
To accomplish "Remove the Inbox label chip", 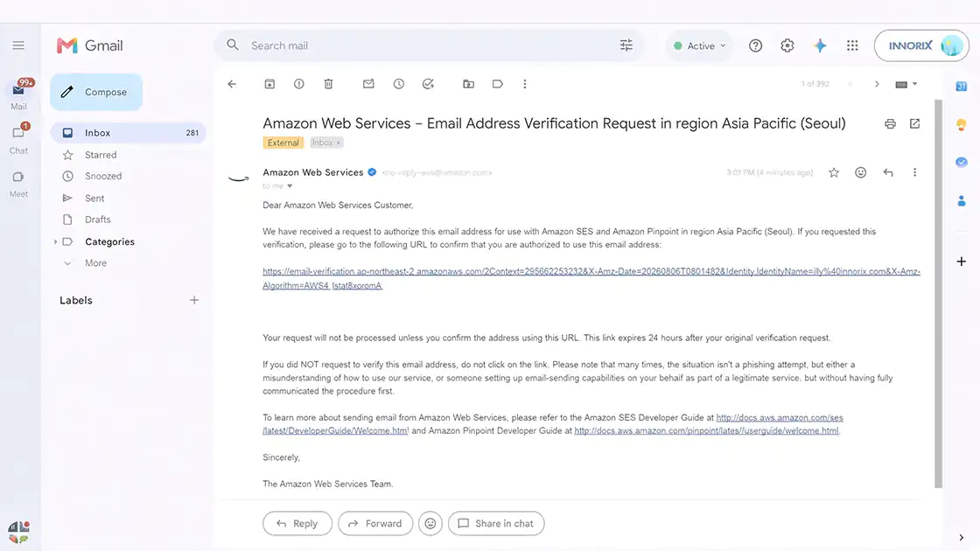I will (x=338, y=143).
